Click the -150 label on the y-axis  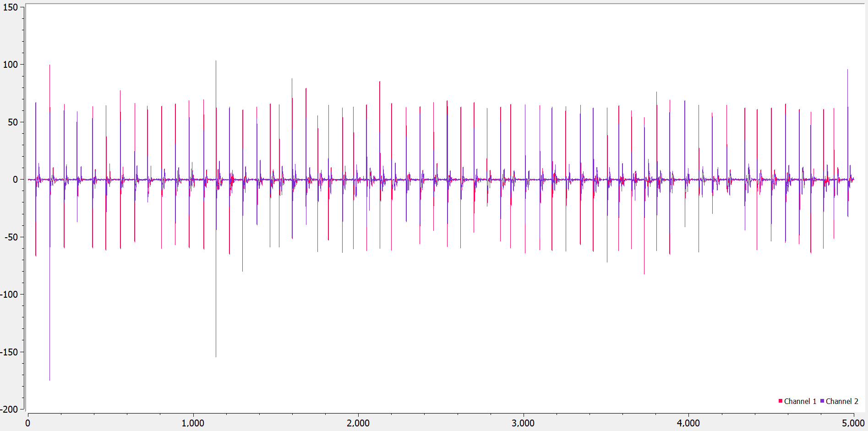pos(9,352)
